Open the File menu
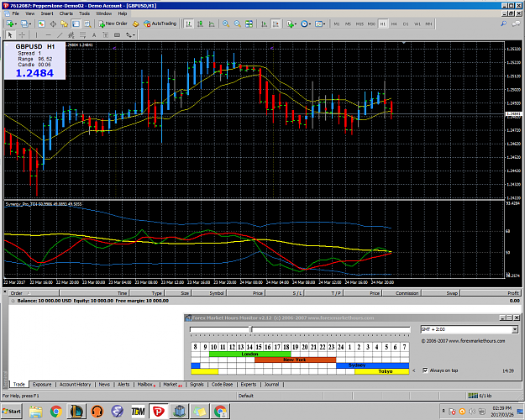The width and height of the screenshot is (525, 420). click(15, 13)
